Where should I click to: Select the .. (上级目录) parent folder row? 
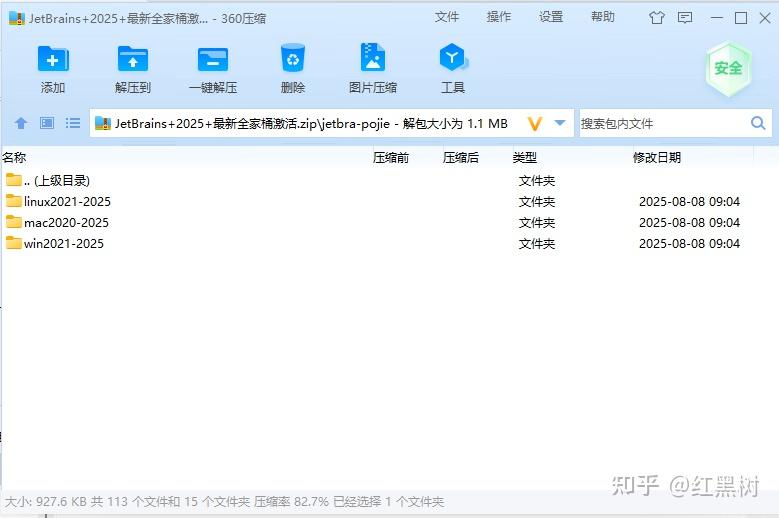click(x=378, y=180)
